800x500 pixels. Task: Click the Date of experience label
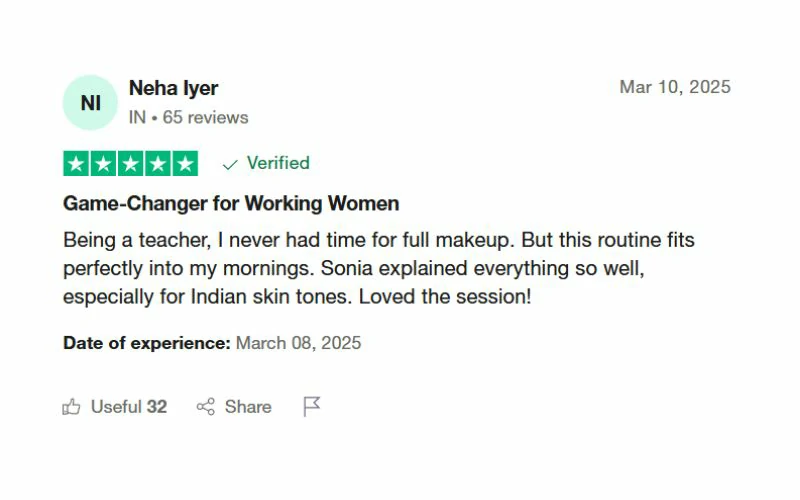pos(147,343)
